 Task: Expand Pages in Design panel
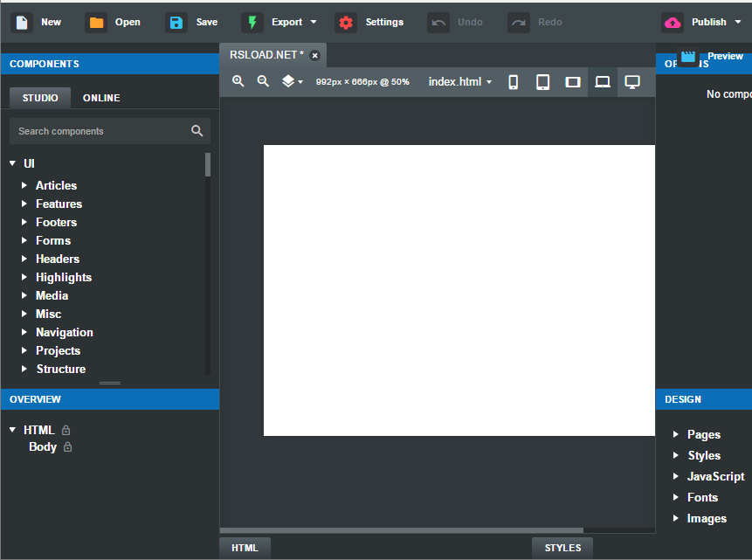676,434
